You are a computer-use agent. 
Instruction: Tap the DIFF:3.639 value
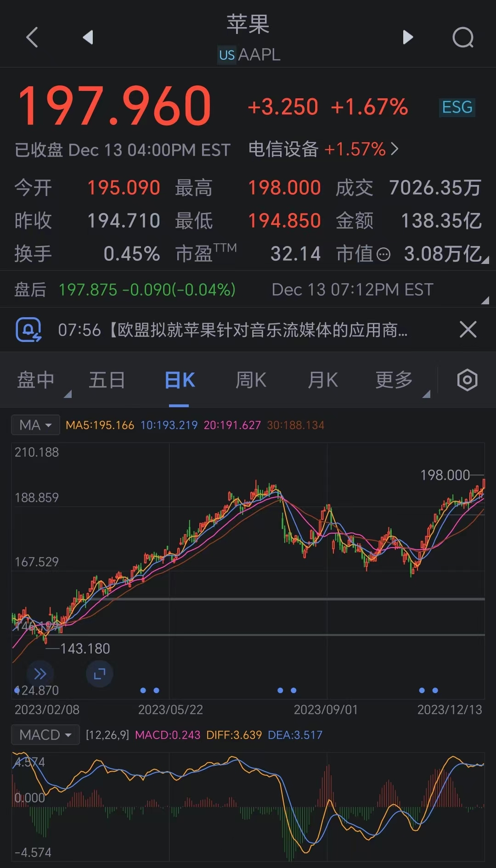[234, 735]
